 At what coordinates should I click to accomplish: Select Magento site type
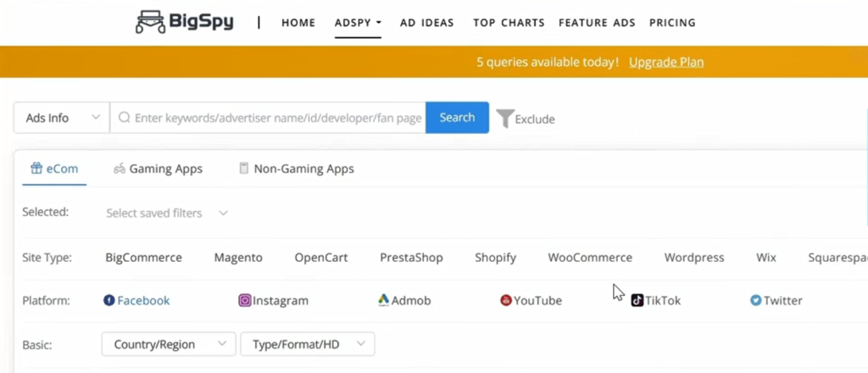pos(238,258)
